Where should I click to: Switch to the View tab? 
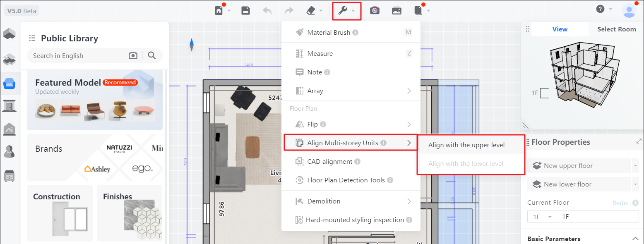pyautogui.click(x=560, y=29)
